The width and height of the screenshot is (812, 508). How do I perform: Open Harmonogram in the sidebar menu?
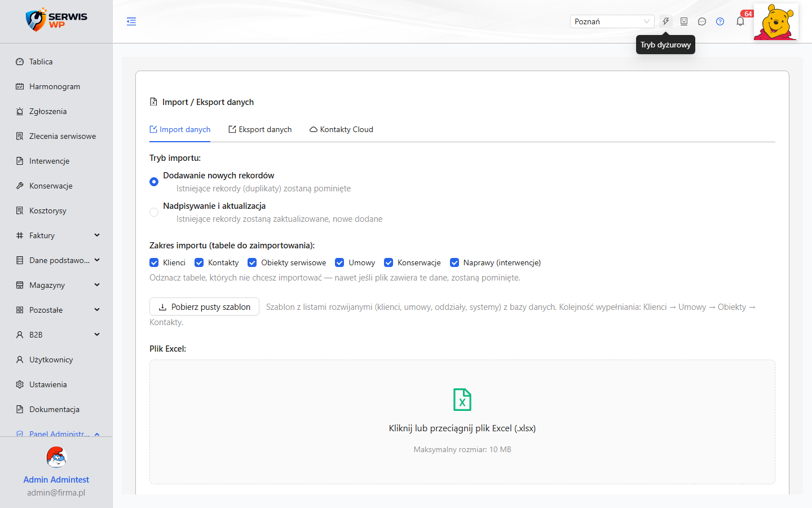pyautogui.click(x=56, y=86)
